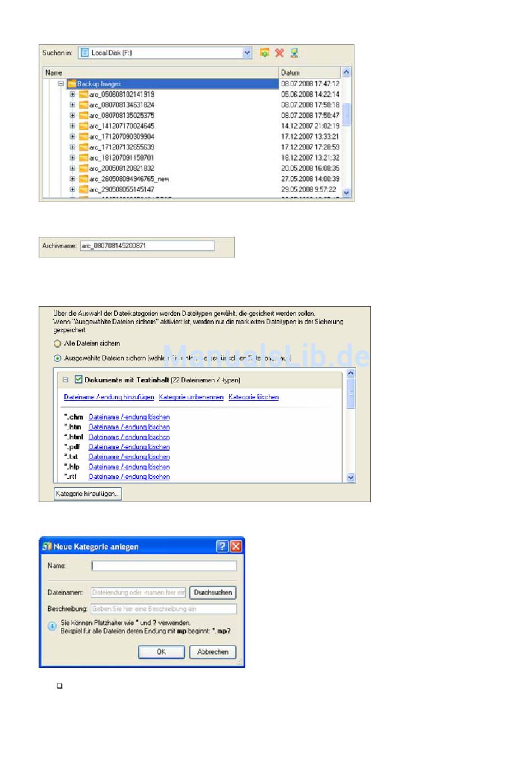Expand the arc_050608102141919 folder node
Image resolution: width=532 pixels, height=772 pixels.
[72, 95]
